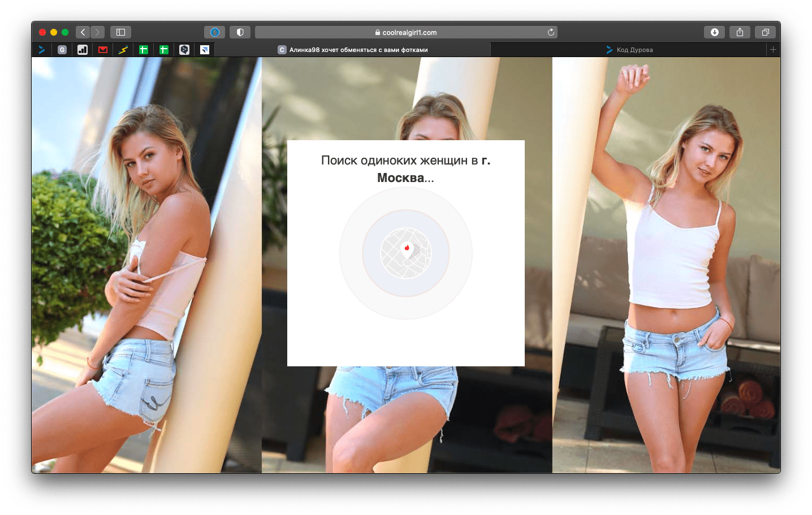Show the Downloads list
812x515 pixels.
click(x=714, y=32)
